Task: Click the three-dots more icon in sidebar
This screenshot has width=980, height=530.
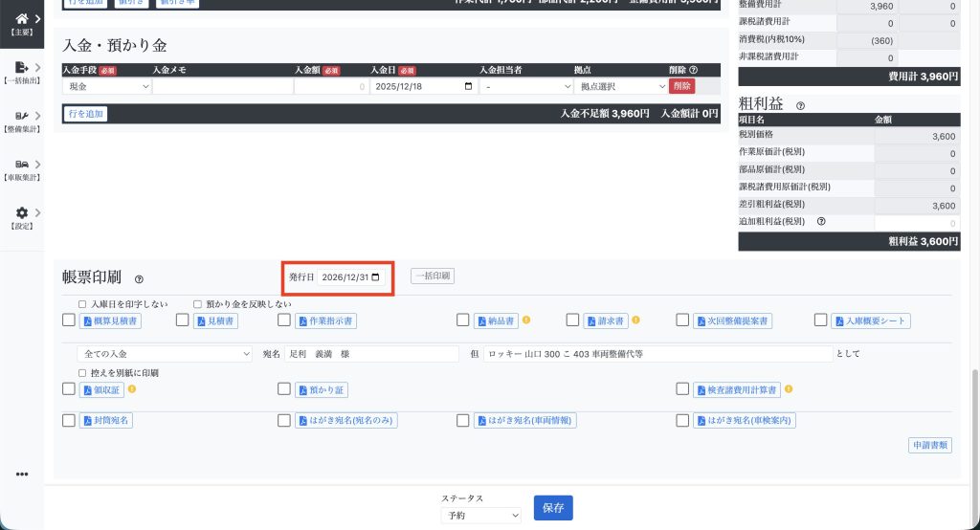Action: tap(22, 475)
